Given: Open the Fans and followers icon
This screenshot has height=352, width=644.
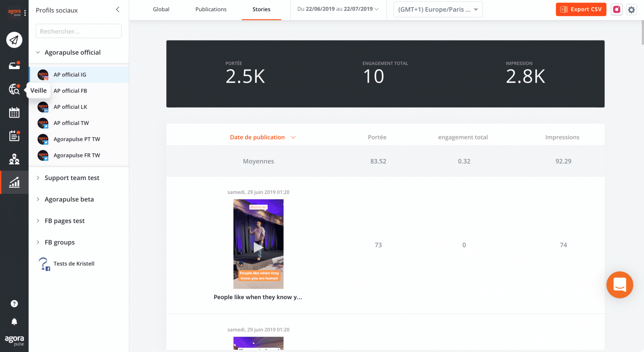Looking at the screenshot, I should pos(14,159).
